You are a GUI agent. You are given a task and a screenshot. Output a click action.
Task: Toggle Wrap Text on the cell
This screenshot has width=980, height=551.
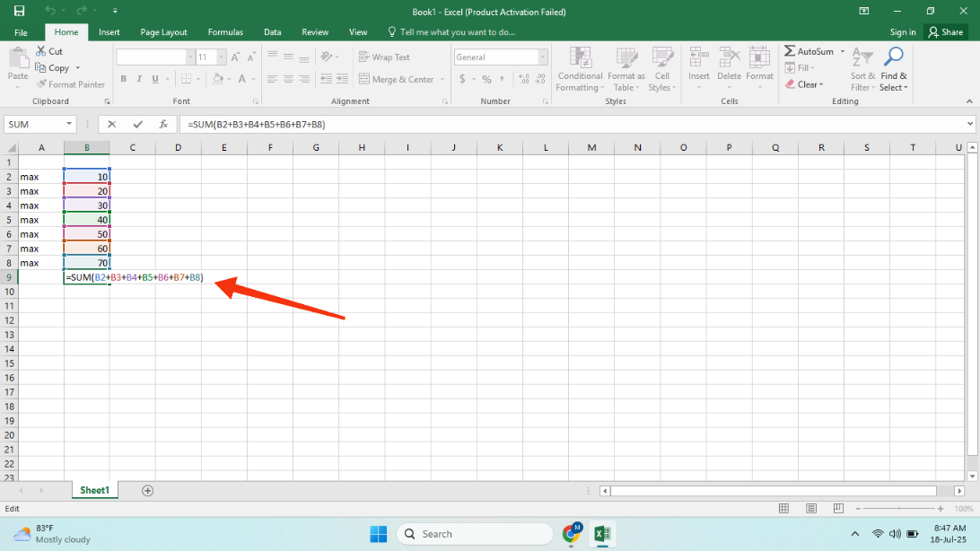[384, 57]
